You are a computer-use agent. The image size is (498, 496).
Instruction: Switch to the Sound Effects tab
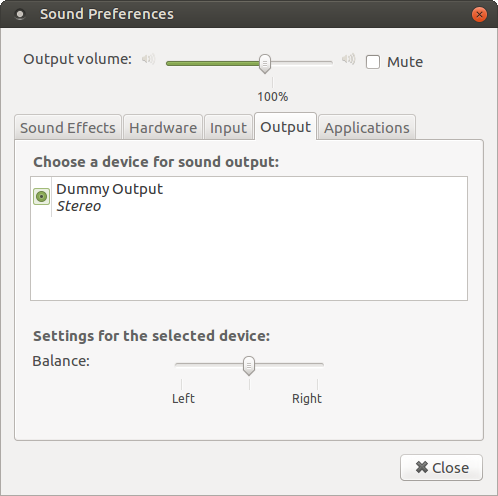pyautogui.click(x=68, y=128)
